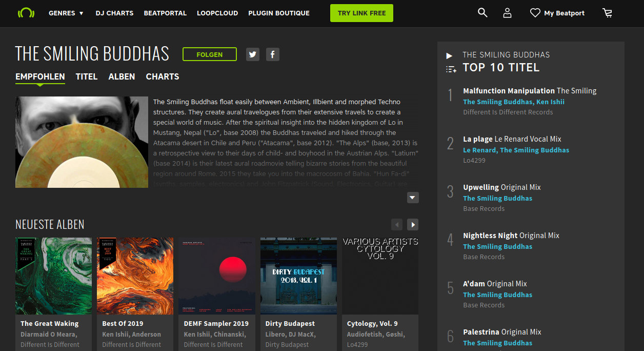Screen dimensions: 644x351
Task: Follow artist with the Folgen button
Action: click(210, 54)
